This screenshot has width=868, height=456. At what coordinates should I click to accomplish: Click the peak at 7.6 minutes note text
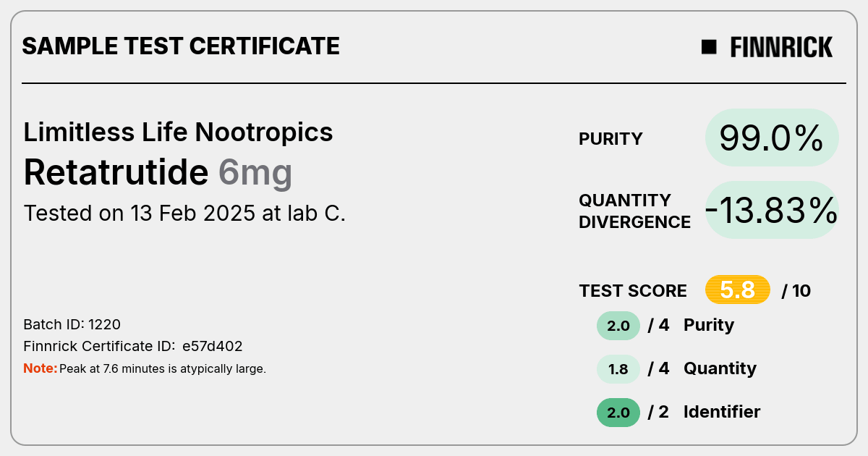coord(163,369)
